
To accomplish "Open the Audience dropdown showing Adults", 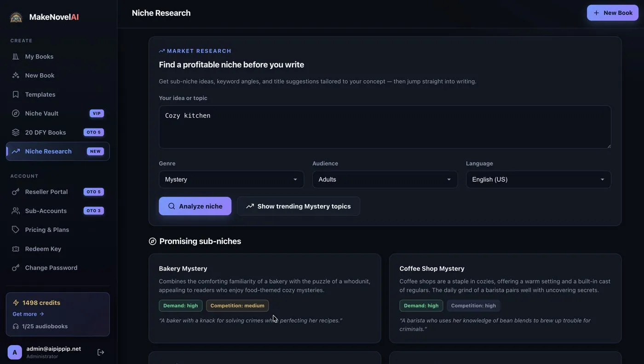I will (385, 179).
